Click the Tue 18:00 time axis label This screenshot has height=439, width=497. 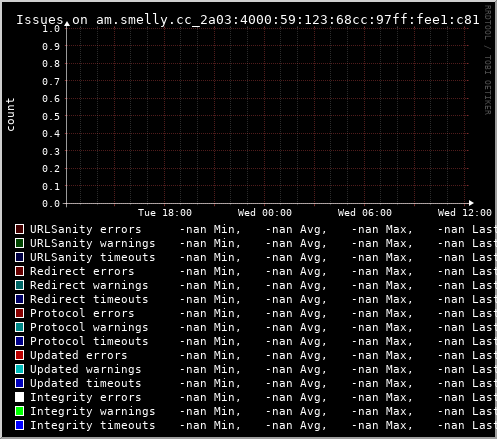165,213
